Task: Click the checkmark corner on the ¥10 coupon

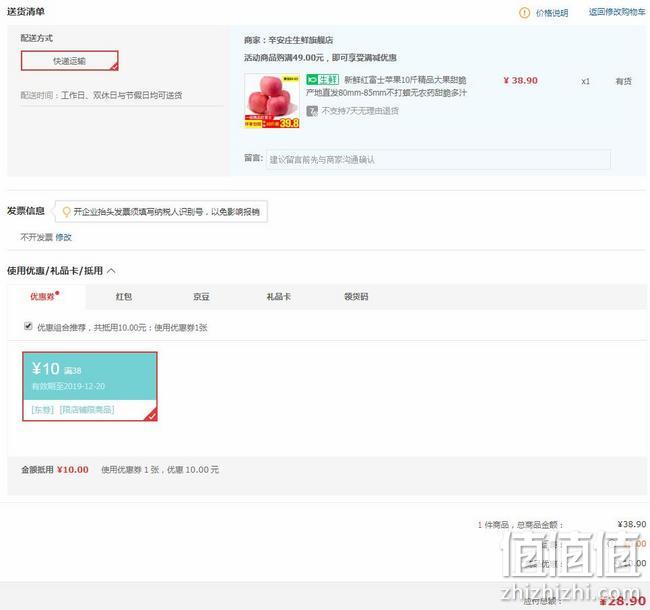Action: [152, 415]
